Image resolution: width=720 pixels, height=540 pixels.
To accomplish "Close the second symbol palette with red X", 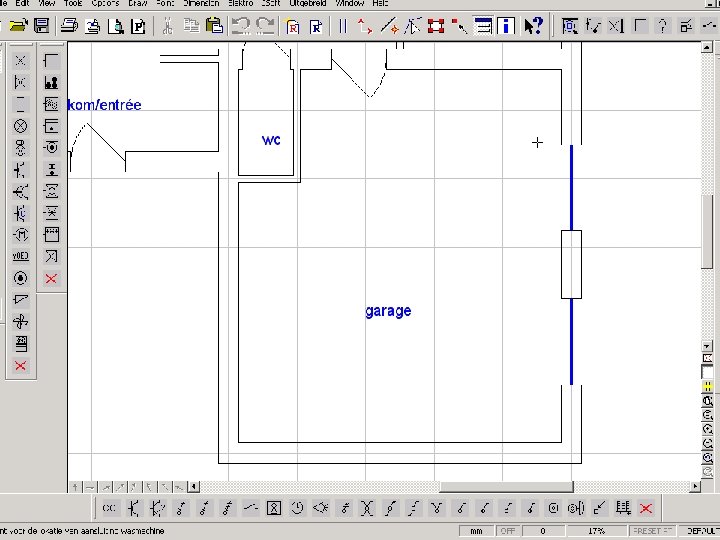I will tap(51, 278).
